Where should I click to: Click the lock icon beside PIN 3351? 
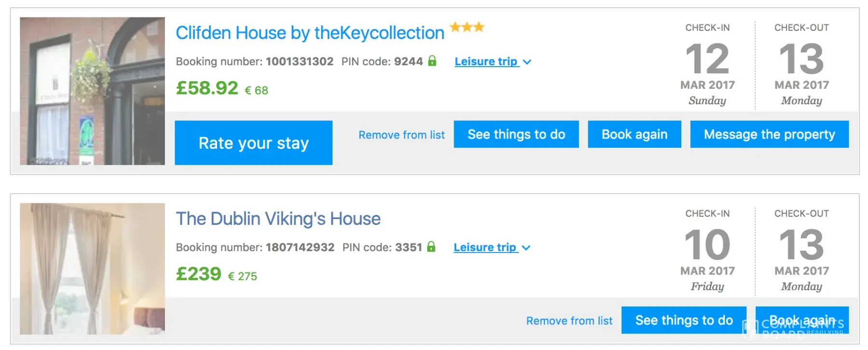click(431, 247)
